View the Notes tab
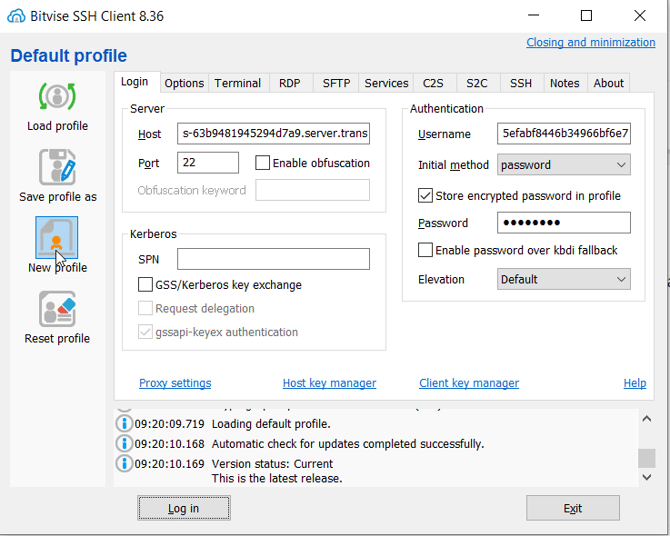The image size is (670, 536). point(564,83)
